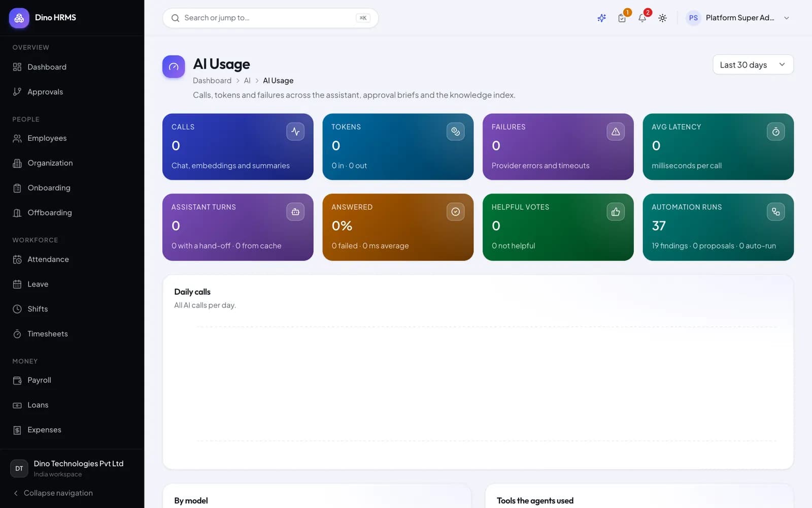The image size is (812, 508).
Task: Click the DT workspace avatar
Action: [19, 468]
